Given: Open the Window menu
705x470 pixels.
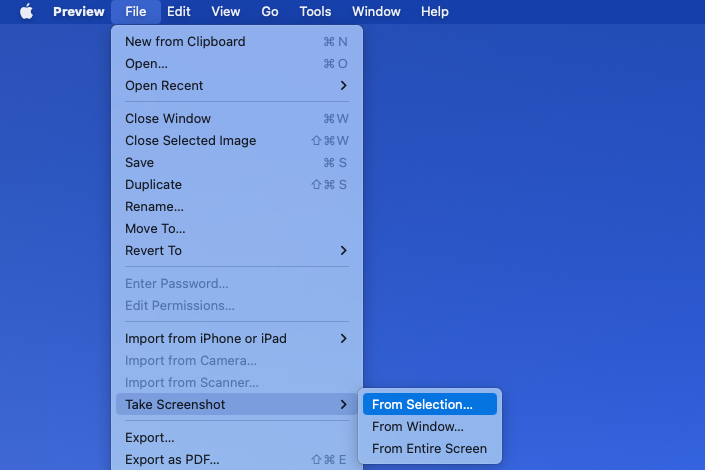Looking at the screenshot, I should [x=376, y=12].
